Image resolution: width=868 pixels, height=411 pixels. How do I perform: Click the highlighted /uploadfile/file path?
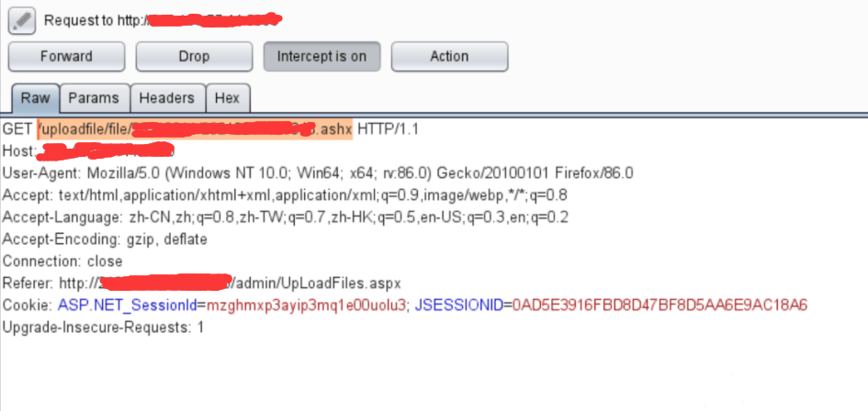[85, 129]
